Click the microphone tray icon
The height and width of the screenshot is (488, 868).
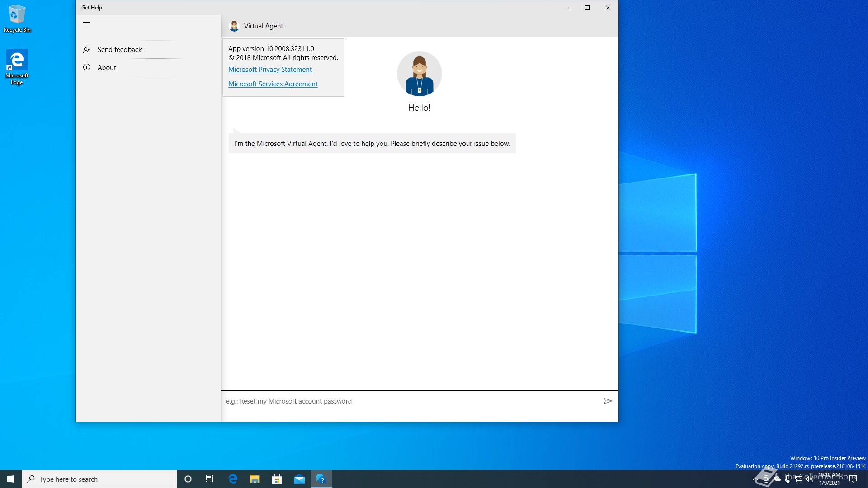[x=788, y=479]
